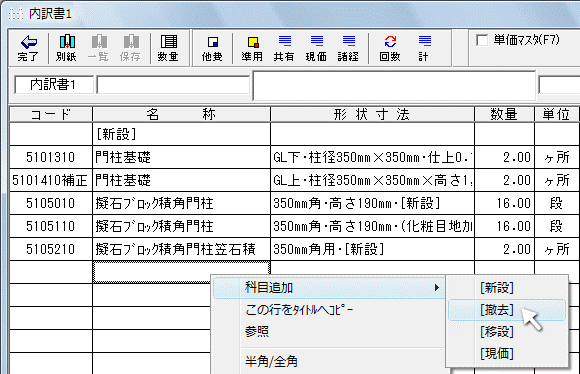Screen dimensions: 580x374
Task: Select code cell 5105010
Action: point(51,203)
